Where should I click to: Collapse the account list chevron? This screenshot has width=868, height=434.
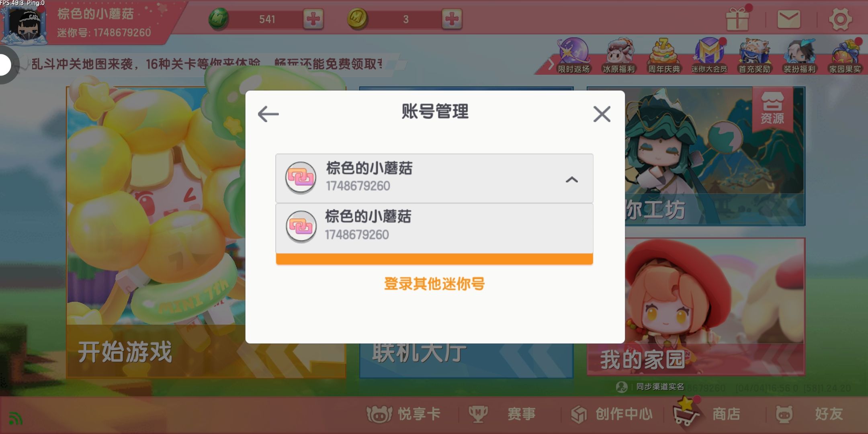tap(571, 180)
